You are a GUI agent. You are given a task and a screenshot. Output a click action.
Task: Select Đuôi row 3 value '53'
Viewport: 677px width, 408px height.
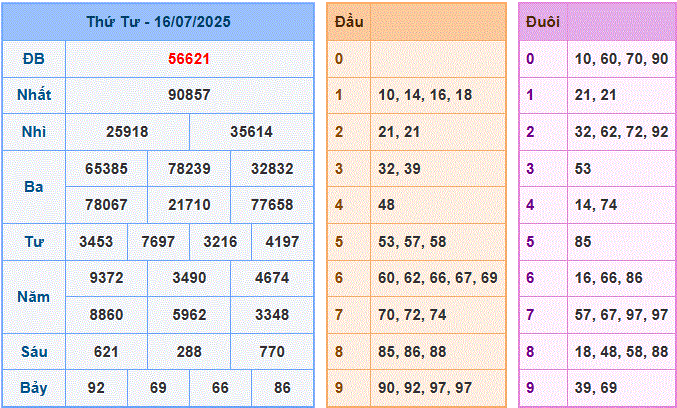click(x=582, y=168)
